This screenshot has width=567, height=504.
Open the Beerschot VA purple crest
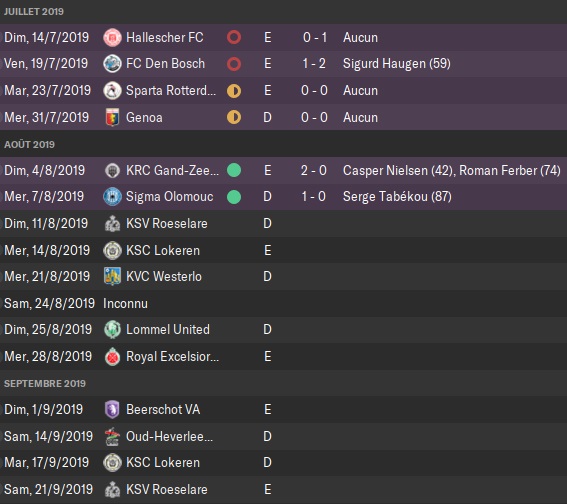pos(112,409)
